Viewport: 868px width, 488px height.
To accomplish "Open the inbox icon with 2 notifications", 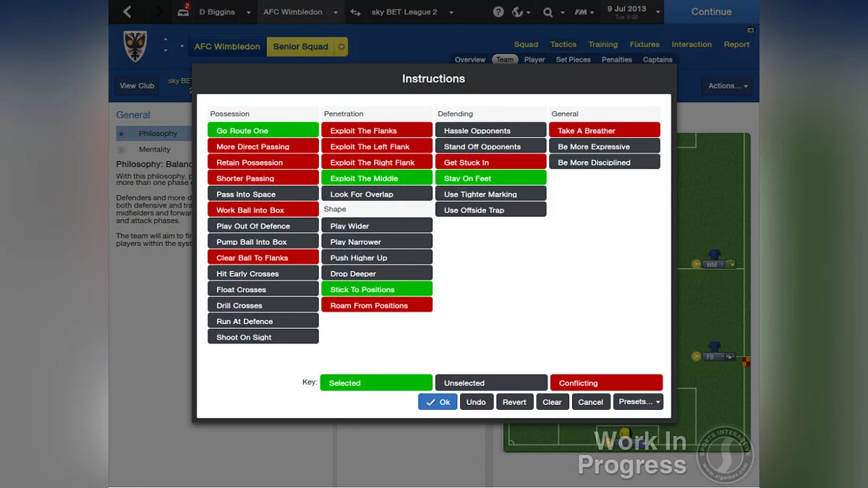I will click(x=184, y=12).
